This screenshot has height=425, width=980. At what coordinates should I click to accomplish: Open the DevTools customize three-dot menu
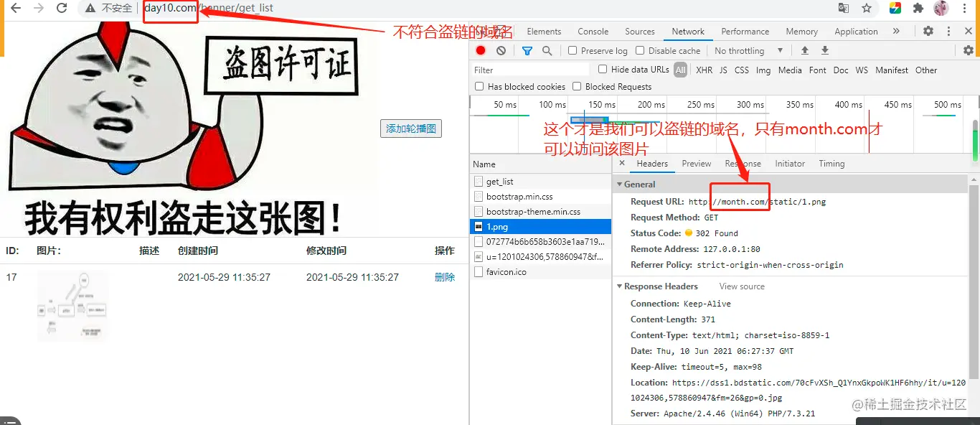tap(948, 32)
